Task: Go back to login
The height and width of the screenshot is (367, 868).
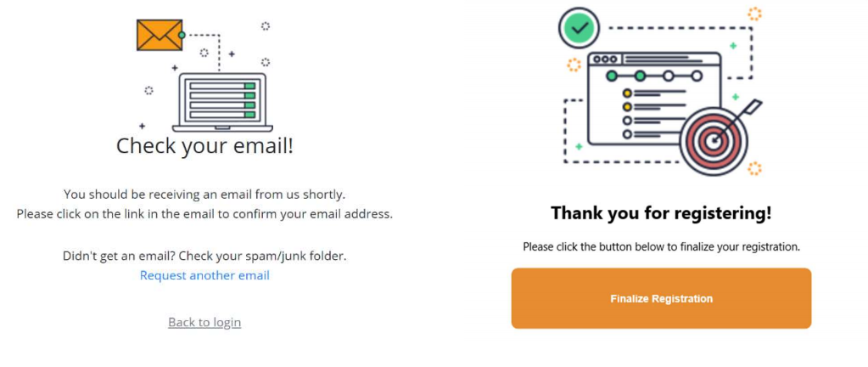Action: tap(204, 322)
